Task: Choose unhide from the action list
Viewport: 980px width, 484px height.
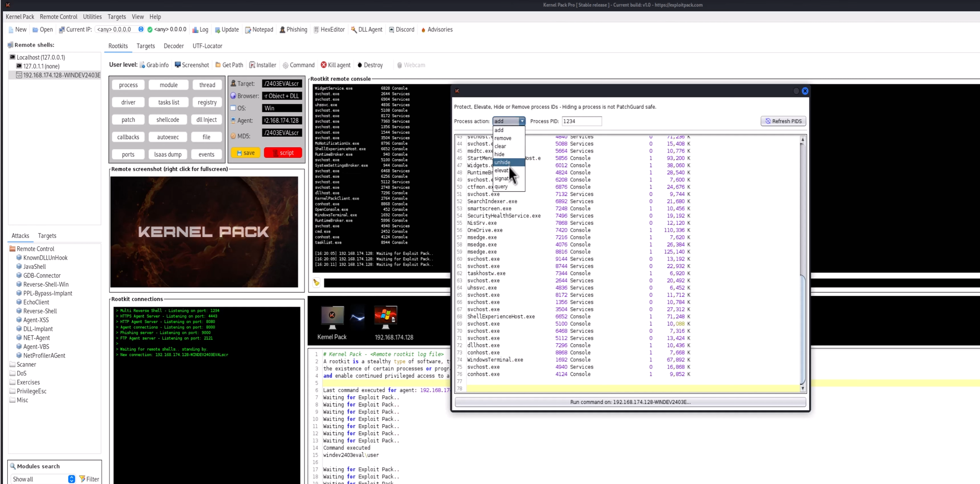Action: 502,162
